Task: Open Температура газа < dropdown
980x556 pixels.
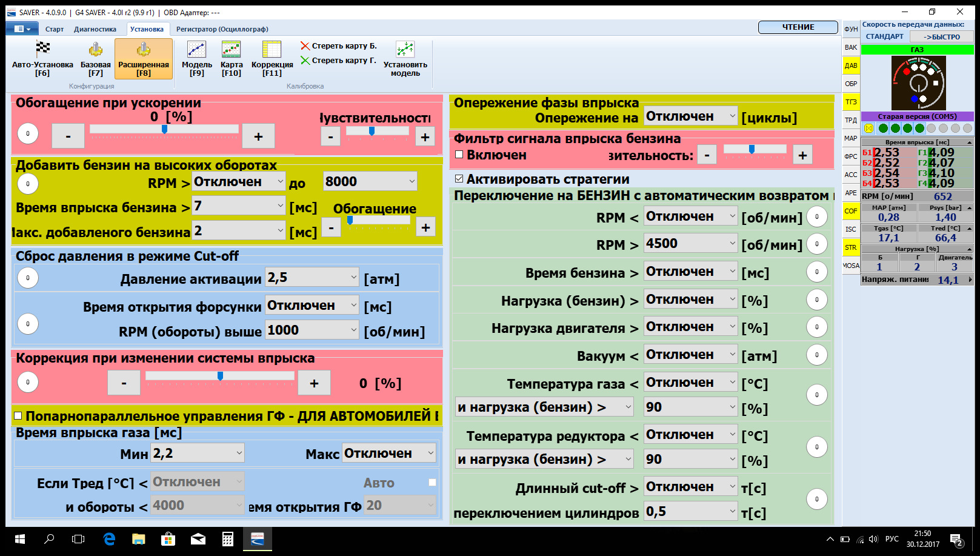Action: (690, 383)
